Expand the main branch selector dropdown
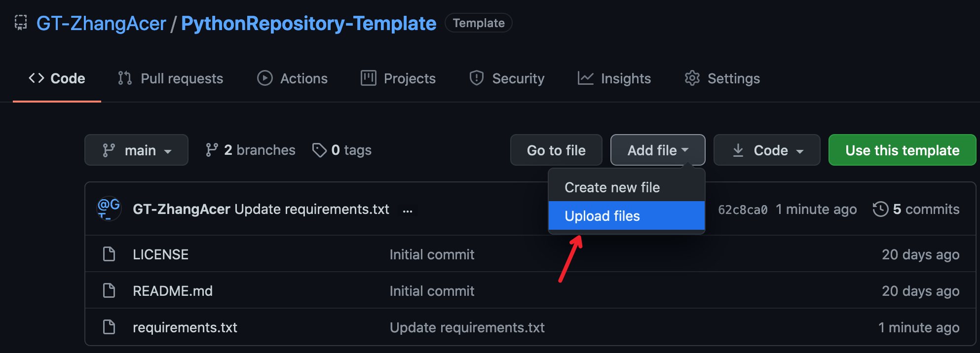Viewport: 980px width, 353px height. 136,150
